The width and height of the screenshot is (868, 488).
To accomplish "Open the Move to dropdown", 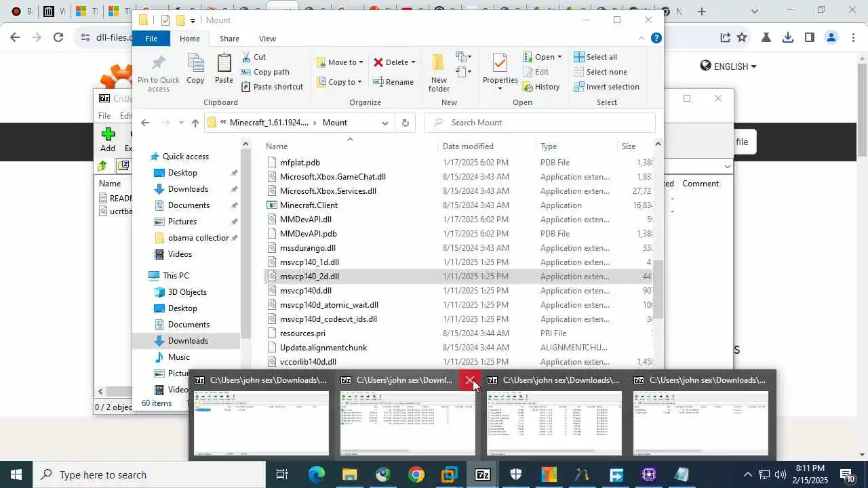I will [x=340, y=62].
